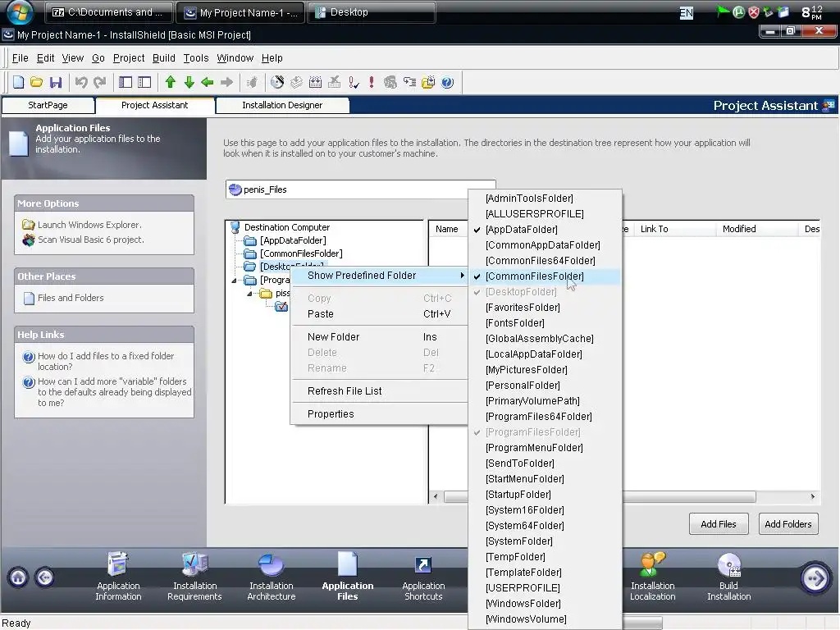Choose Refresh File List from context menu
Viewport: 840px width, 630px height.
click(x=379, y=391)
